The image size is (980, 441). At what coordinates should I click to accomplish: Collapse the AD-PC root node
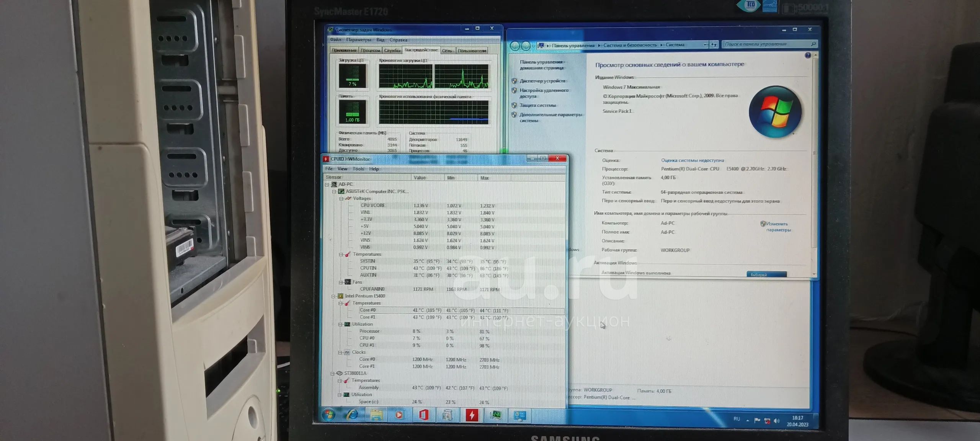coord(327,185)
